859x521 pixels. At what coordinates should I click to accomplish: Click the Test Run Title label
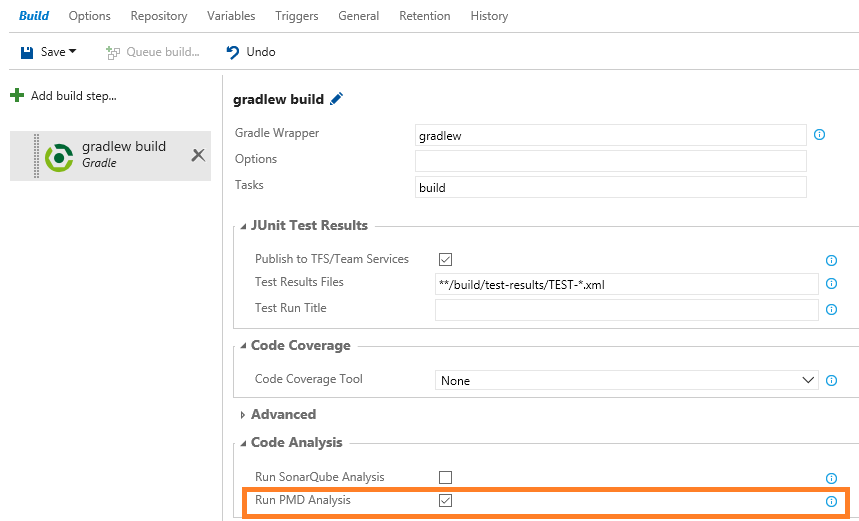(x=290, y=308)
